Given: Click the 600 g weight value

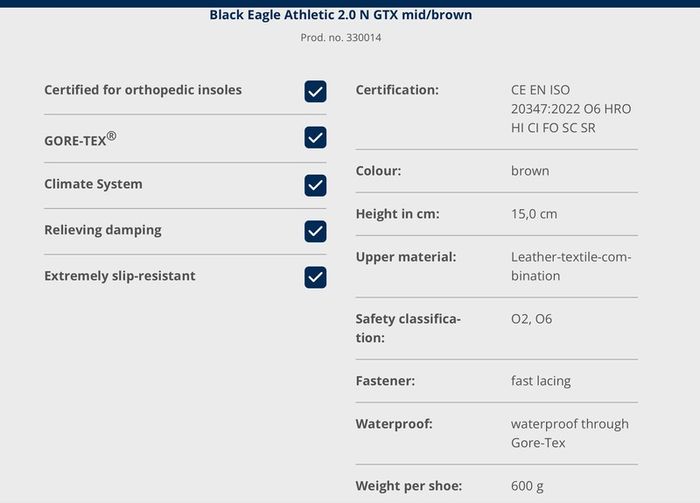Looking at the screenshot, I should 527,486.
